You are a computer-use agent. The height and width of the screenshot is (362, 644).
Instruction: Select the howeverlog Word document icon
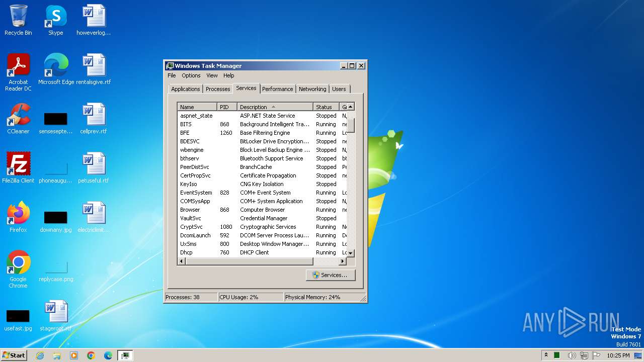point(94,20)
